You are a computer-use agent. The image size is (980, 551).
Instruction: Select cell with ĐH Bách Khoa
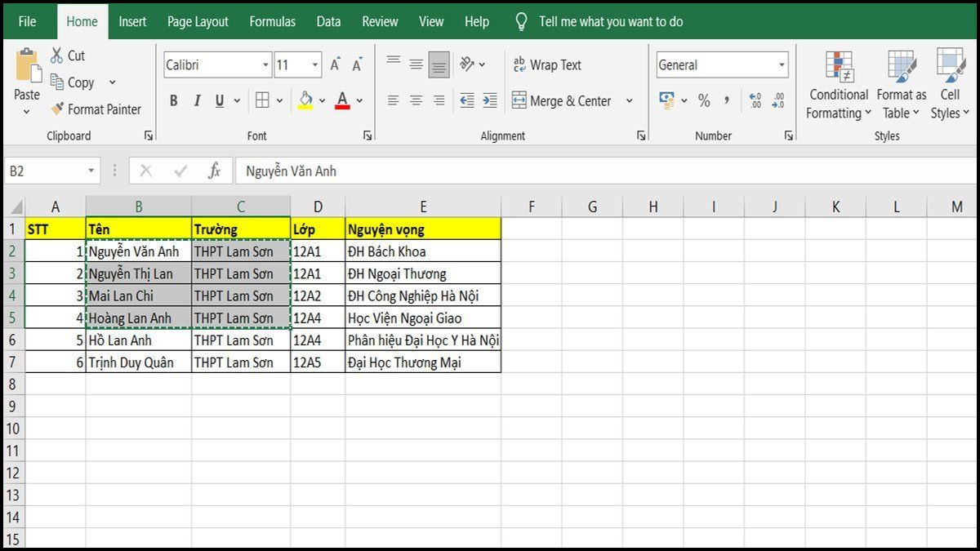click(x=423, y=251)
